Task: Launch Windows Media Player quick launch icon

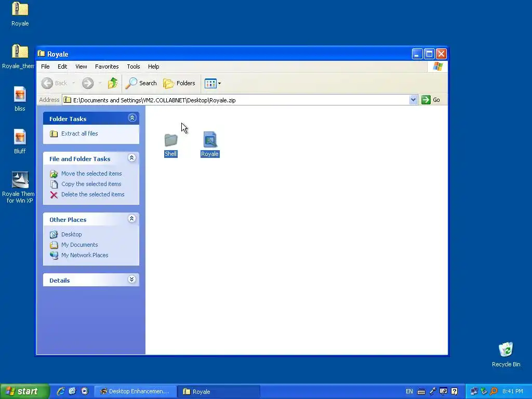Action: pyautogui.click(x=85, y=391)
